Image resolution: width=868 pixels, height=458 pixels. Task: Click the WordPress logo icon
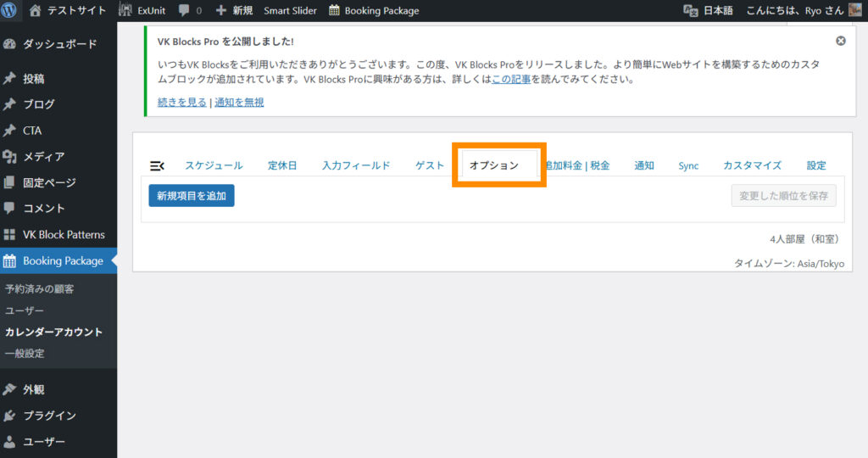pos(9,10)
